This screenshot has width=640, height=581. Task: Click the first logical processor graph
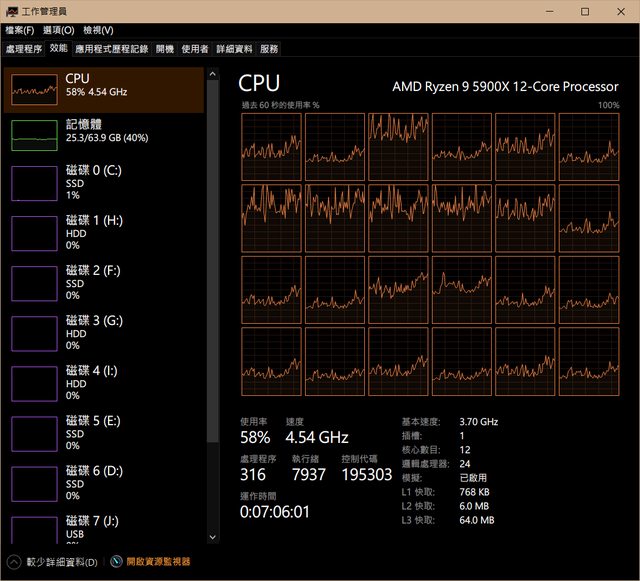click(x=271, y=146)
